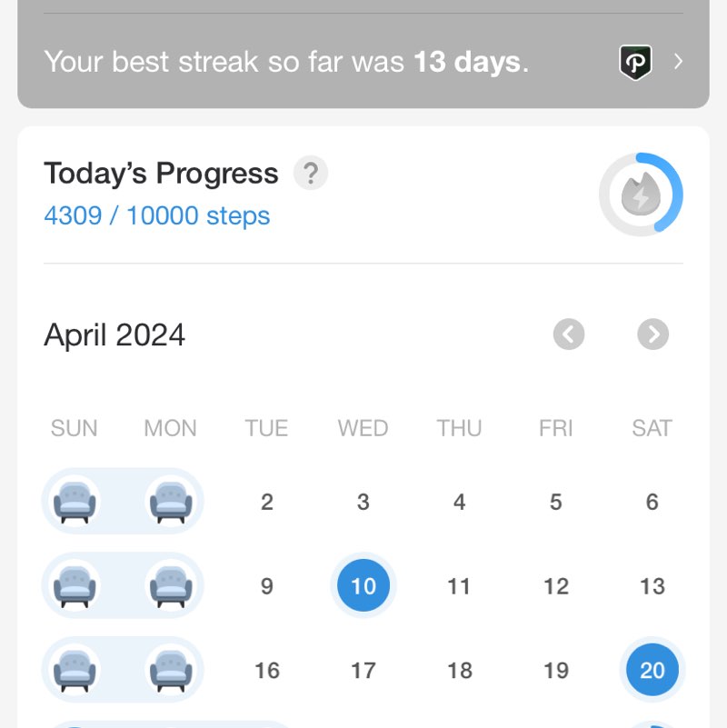
Task: Pick April 12 on the calendar
Action: (x=556, y=586)
